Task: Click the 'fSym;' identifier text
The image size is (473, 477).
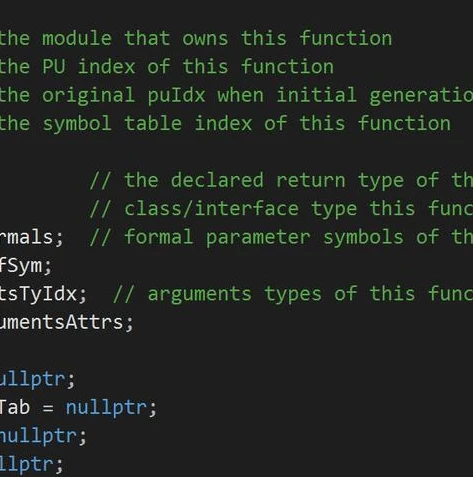Action: point(26,266)
